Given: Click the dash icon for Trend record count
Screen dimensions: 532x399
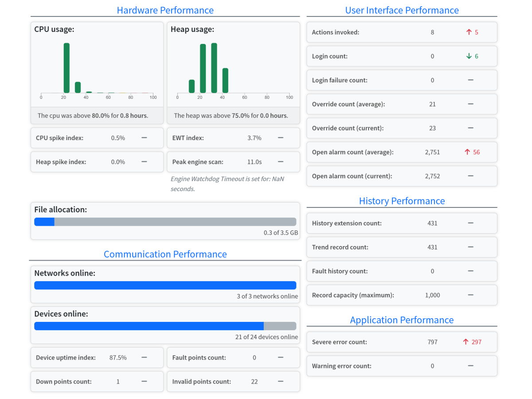Looking at the screenshot, I should (x=470, y=247).
